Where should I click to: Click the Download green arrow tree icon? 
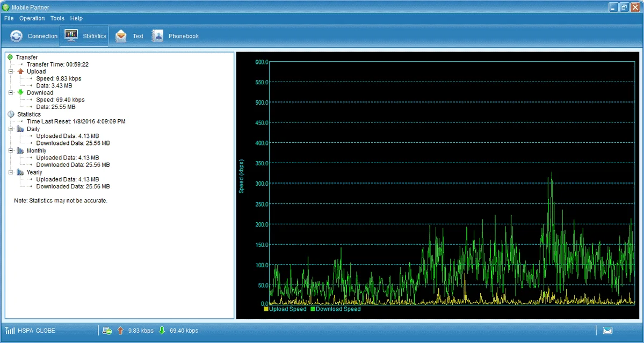(x=20, y=93)
